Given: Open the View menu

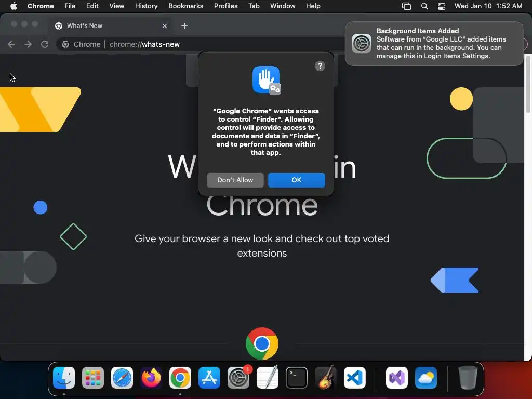Looking at the screenshot, I should tap(117, 6).
